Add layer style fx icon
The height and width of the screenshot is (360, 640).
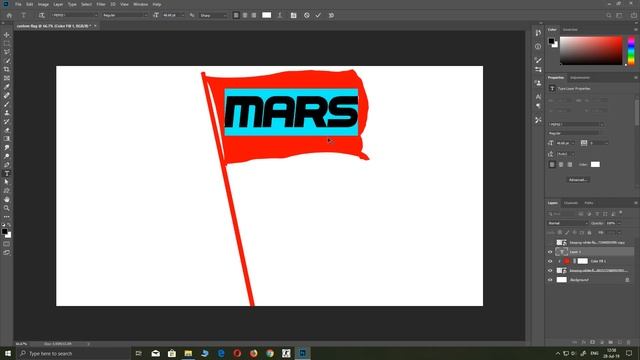pos(584,342)
